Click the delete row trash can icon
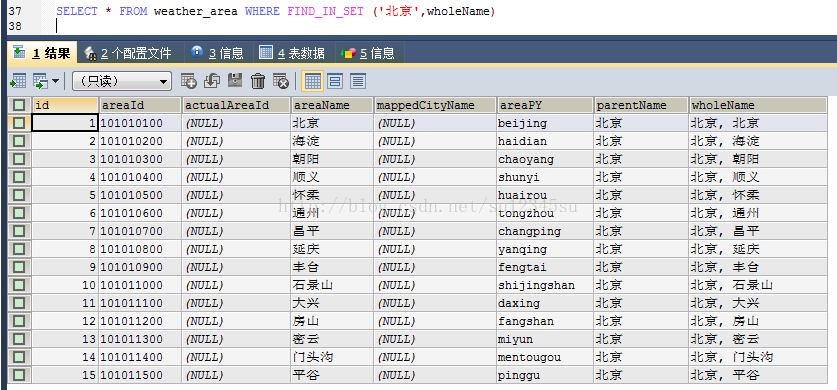This screenshot has height=390, width=837. [x=258, y=81]
